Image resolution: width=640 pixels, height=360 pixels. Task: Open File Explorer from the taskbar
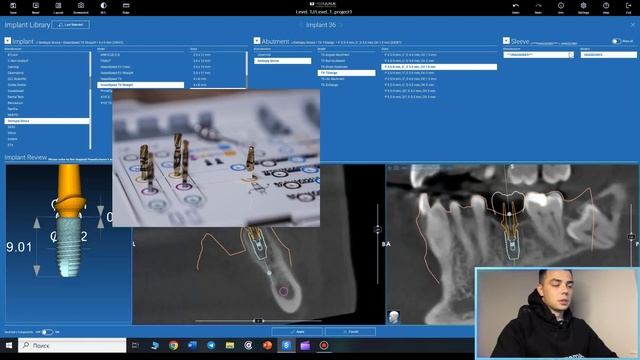tap(230, 345)
